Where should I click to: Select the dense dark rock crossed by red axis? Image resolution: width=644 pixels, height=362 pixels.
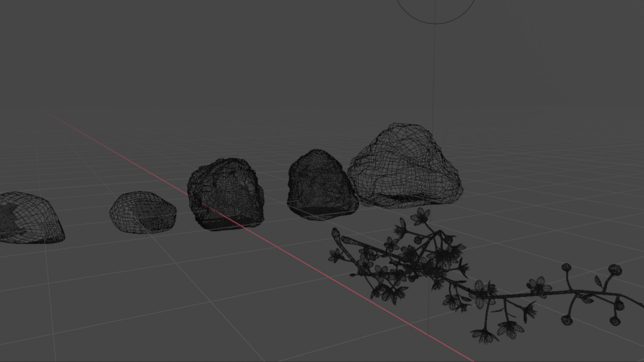coord(226,194)
